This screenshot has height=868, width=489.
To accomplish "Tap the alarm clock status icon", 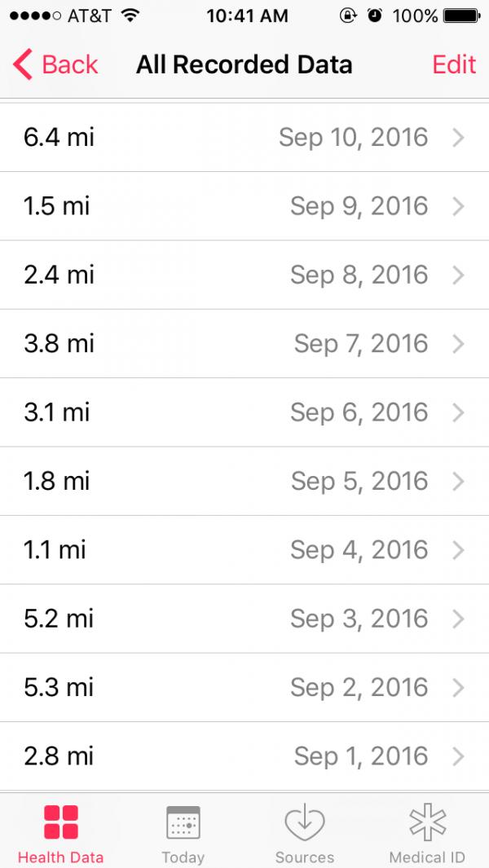I will click(x=374, y=15).
